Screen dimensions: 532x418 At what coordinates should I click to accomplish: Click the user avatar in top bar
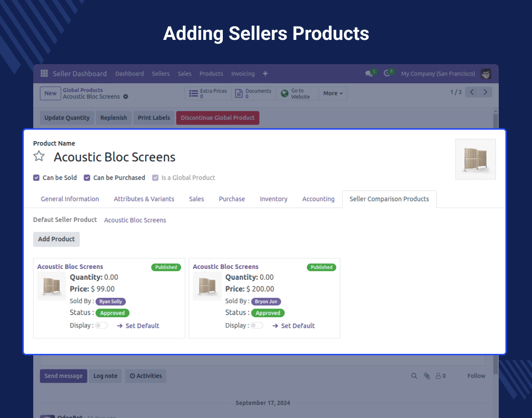486,74
